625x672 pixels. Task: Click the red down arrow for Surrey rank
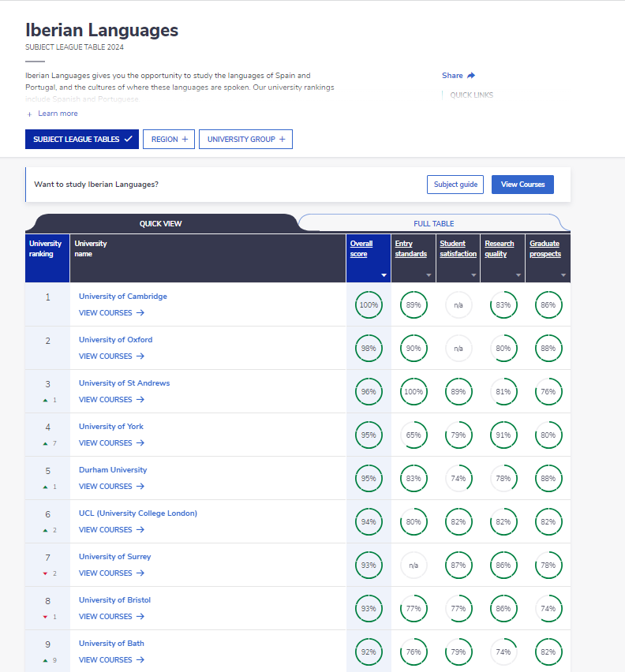[45, 573]
